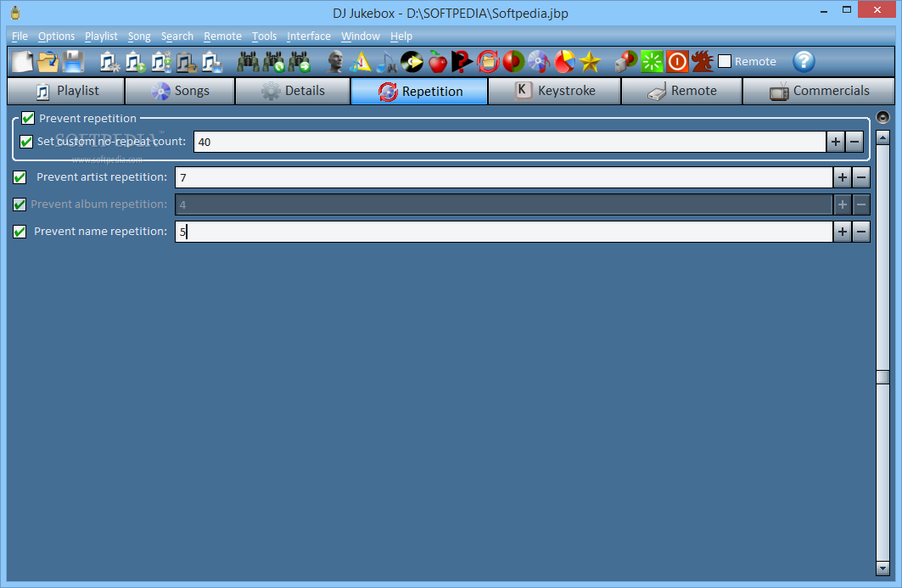This screenshot has height=588, width=902.
Task: Increase custom no-repeat count with plus
Action: tap(836, 142)
